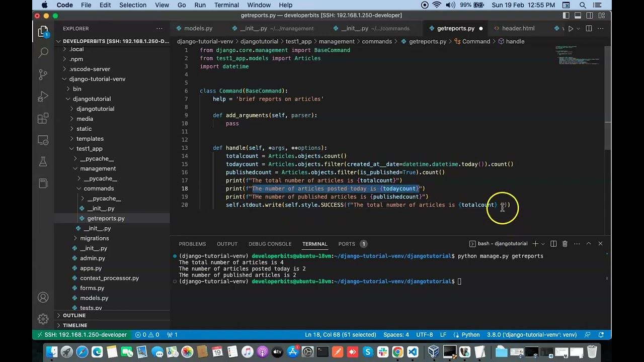Screen dimensions: 644x362
Task: Switch to the models.py tab
Action: (x=198, y=29)
